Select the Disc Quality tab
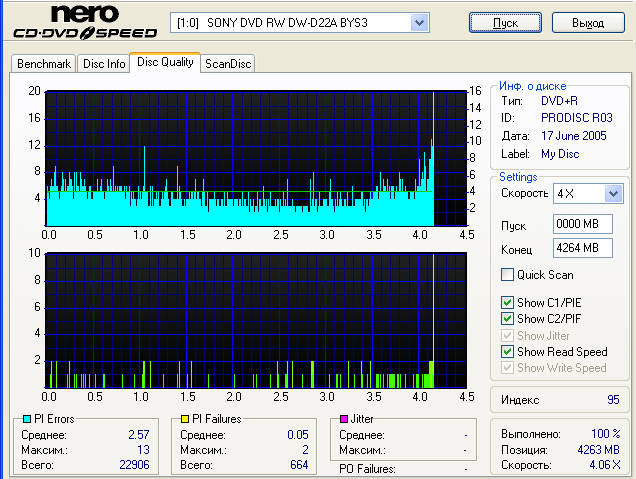 [165, 63]
